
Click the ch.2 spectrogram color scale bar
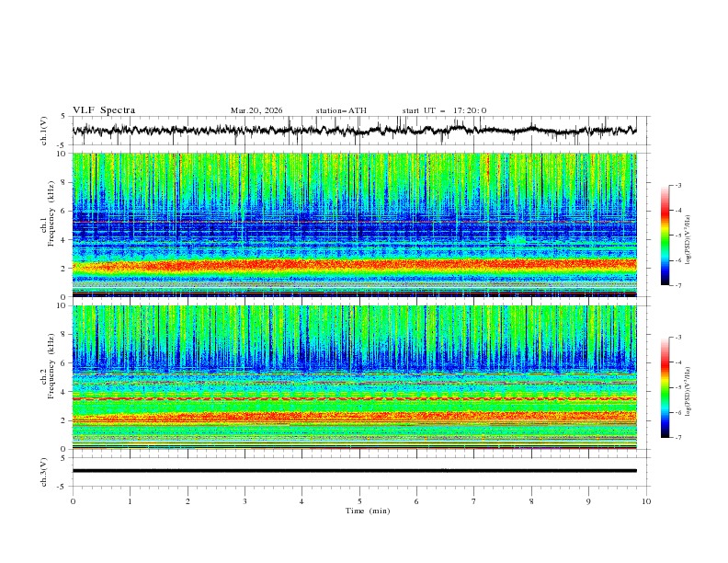(665, 387)
